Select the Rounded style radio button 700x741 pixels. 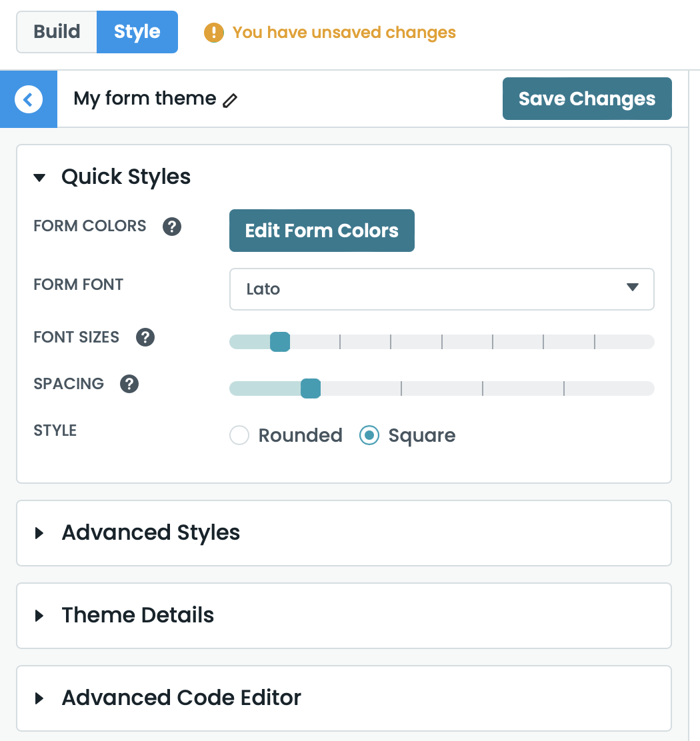click(x=239, y=436)
